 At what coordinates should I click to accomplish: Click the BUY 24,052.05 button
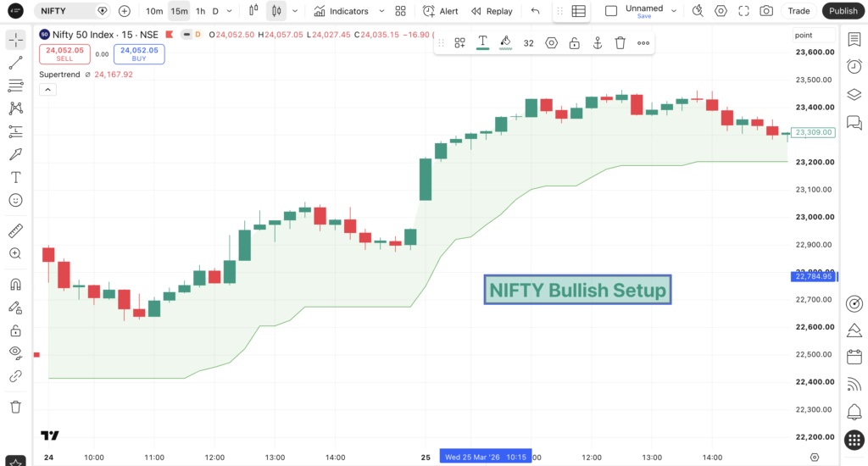point(139,53)
